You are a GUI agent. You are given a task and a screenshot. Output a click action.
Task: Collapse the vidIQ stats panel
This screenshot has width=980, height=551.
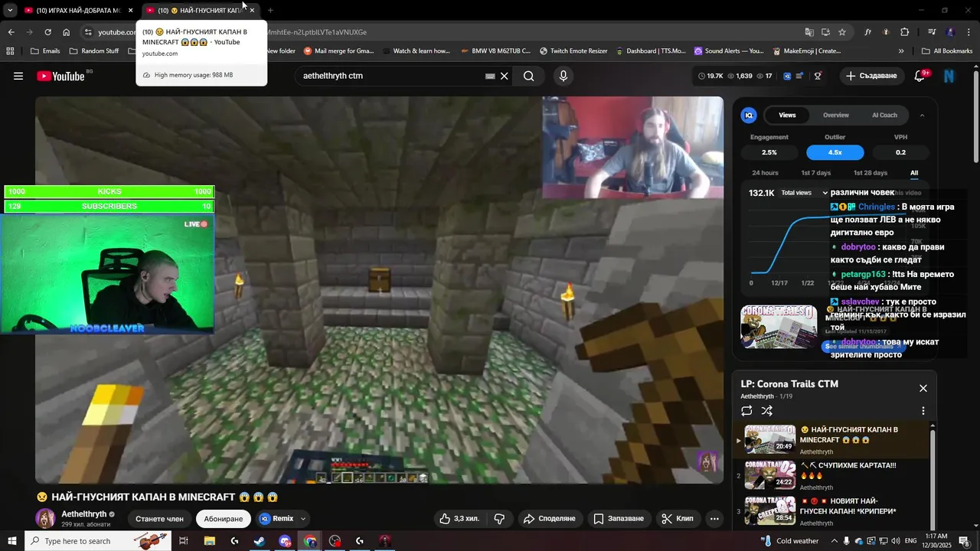(x=922, y=116)
